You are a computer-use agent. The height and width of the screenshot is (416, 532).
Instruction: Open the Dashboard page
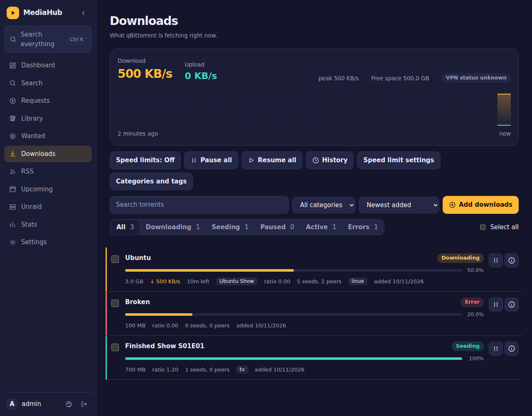pyautogui.click(x=48, y=65)
